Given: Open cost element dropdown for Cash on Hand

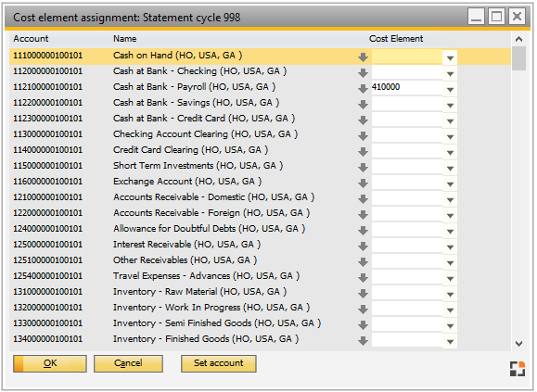Looking at the screenshot, I should tap(450, 57).
